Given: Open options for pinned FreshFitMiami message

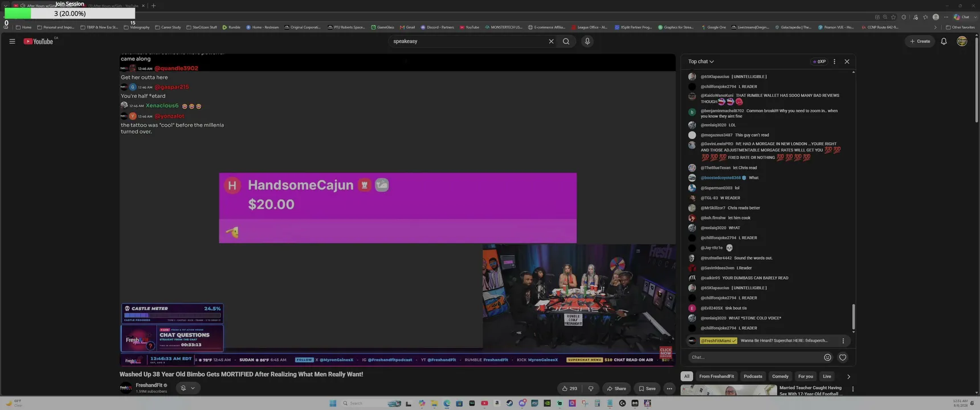Looking at the screenshot, I should pyautogui.click(x=843, y=341).
